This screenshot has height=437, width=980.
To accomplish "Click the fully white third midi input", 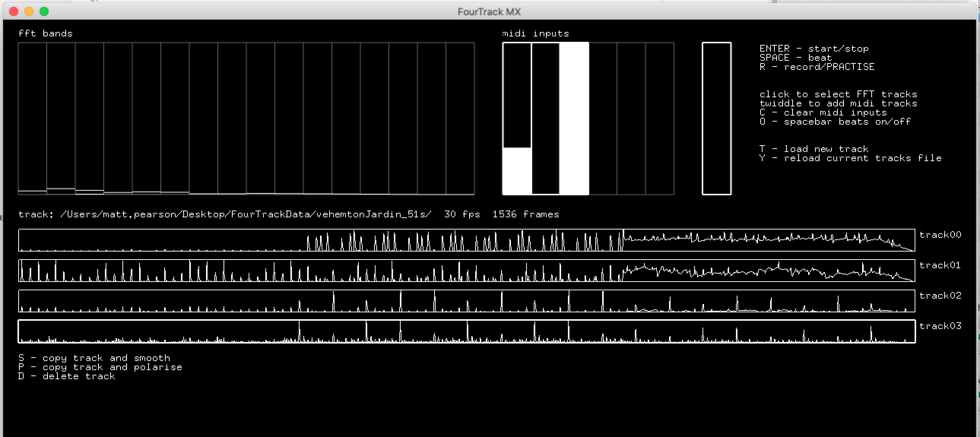I will click(574, 118).
